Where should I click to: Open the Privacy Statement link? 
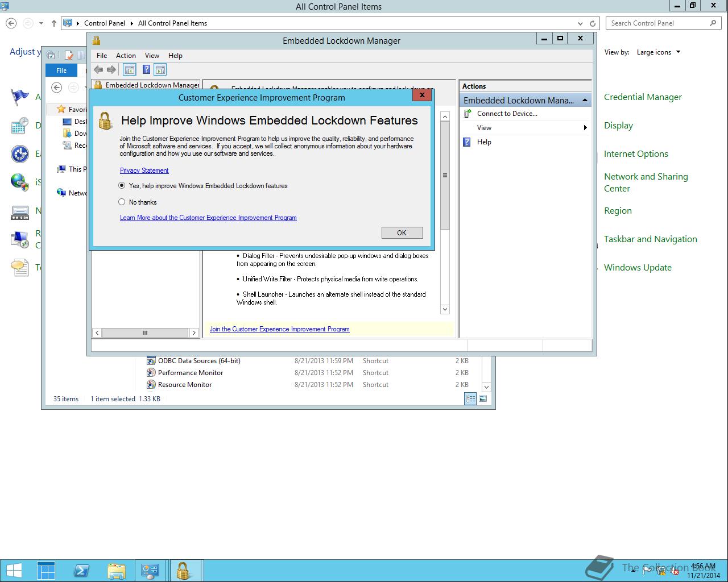tap(144, 171)
